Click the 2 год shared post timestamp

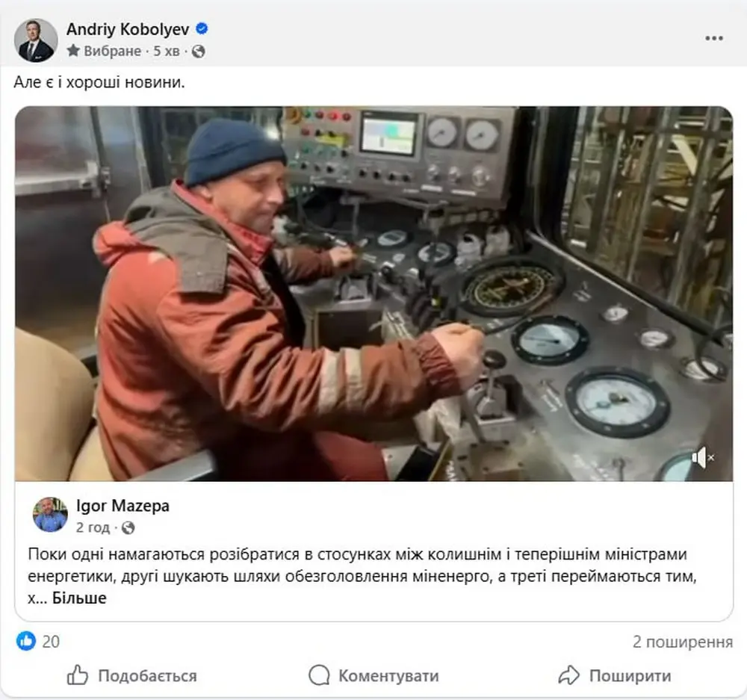[x=93, y=527]
